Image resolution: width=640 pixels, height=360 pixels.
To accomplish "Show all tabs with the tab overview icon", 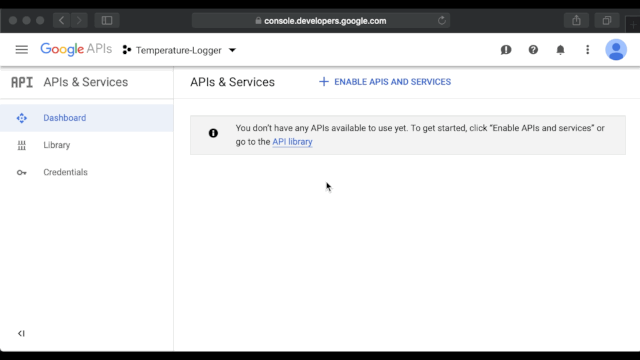I will coord(607,20).
